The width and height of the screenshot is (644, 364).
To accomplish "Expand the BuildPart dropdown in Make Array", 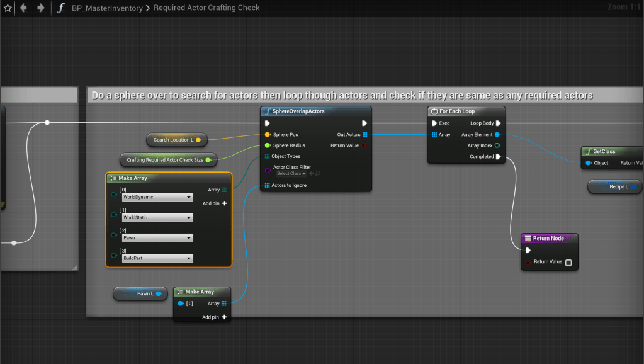I will pos(157,258).
